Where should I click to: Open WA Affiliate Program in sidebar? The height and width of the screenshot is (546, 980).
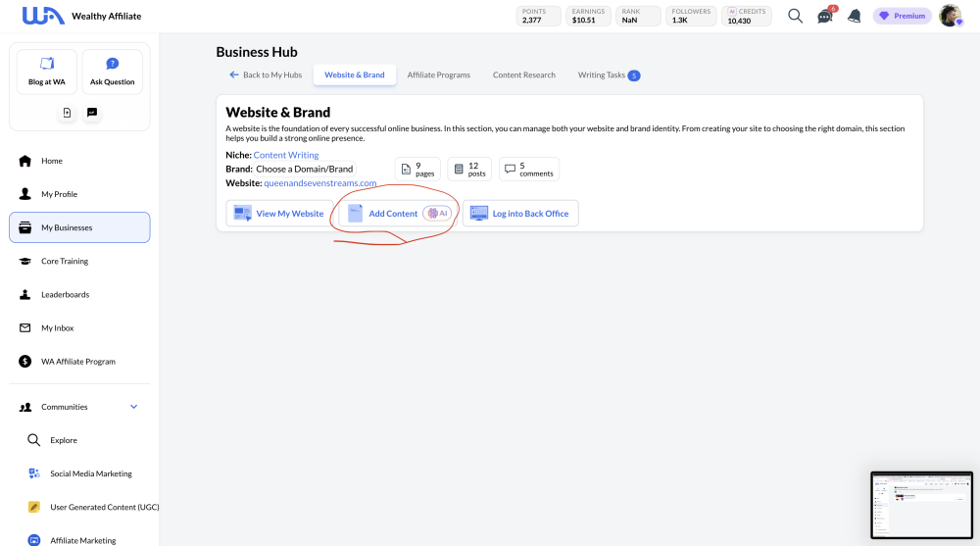pyautogui.click(x=79, y=362)
